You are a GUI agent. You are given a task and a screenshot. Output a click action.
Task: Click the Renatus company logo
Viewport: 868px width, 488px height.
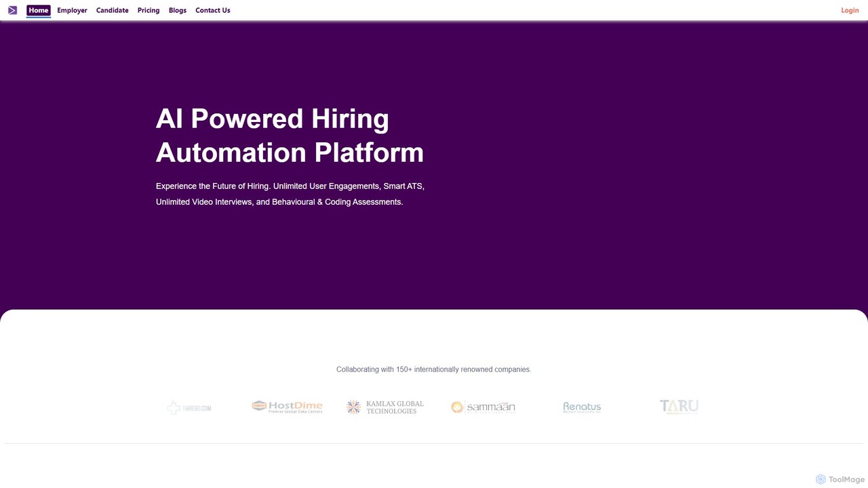coord(582,407)
